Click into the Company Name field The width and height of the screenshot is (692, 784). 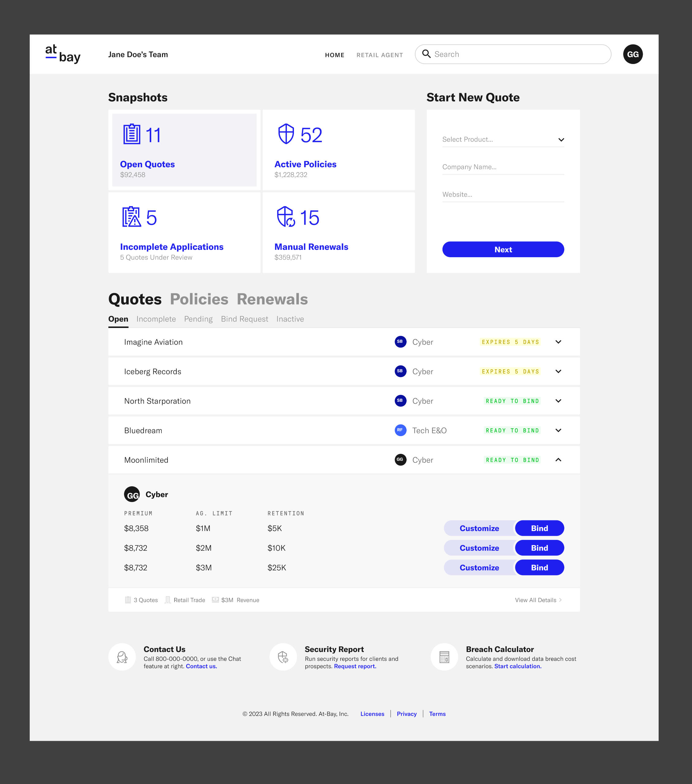502,167
